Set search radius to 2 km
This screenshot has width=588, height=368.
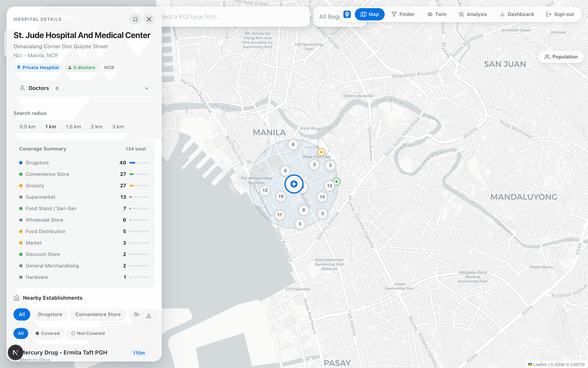tap(96, 127)
